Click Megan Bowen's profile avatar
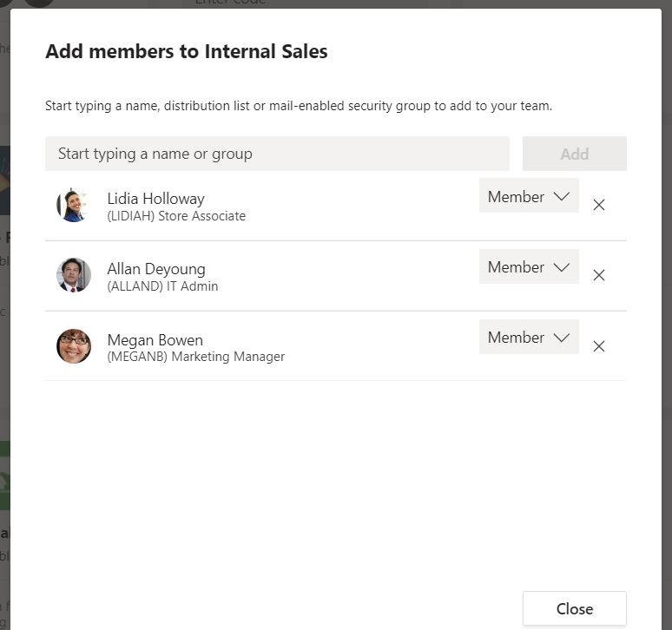This screenshot has height=630, width=672. 74,346
